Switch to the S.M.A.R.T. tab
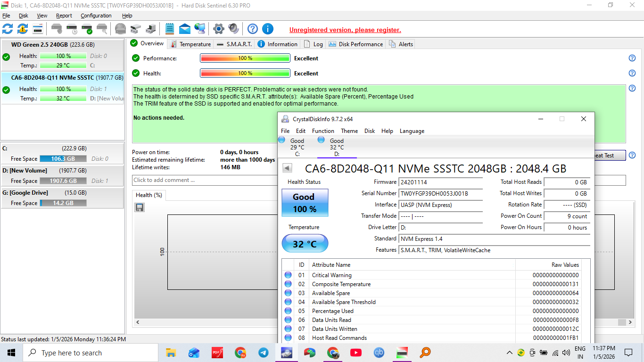Screen dimensions: 644x362 coord(235,44)
